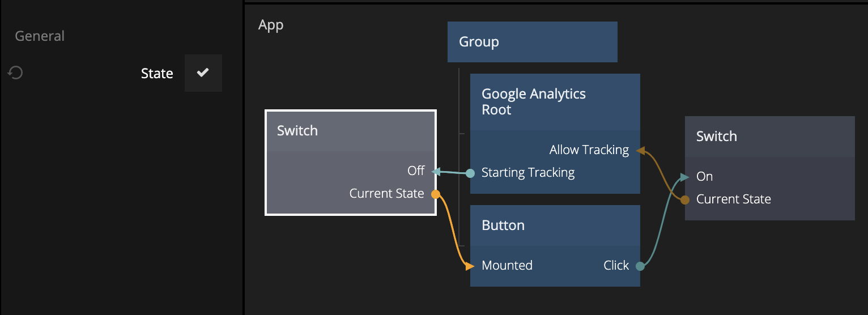Click the Allow Tracking port label
This screenshot has height=315, width=868.
[x=589, y=150]
